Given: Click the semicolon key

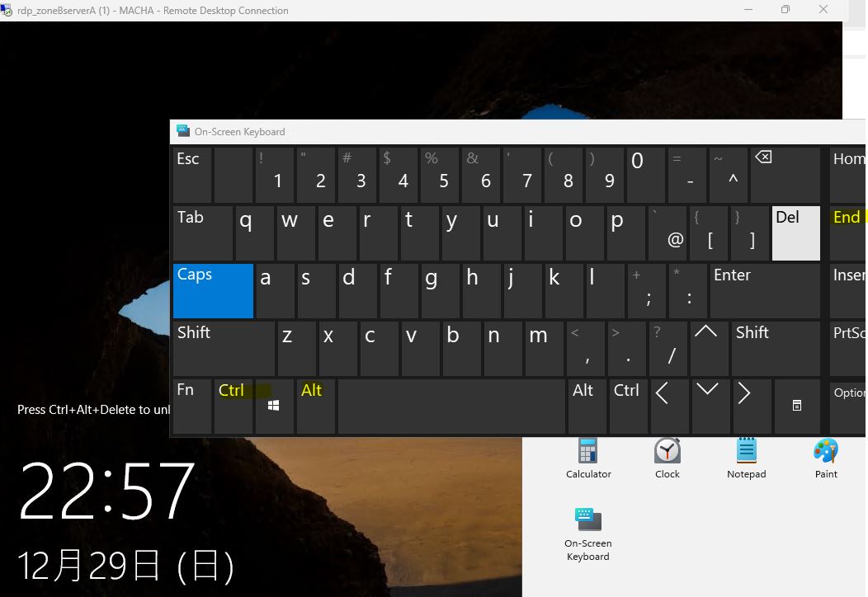Looking at the screenshot, I should (647, 291).
